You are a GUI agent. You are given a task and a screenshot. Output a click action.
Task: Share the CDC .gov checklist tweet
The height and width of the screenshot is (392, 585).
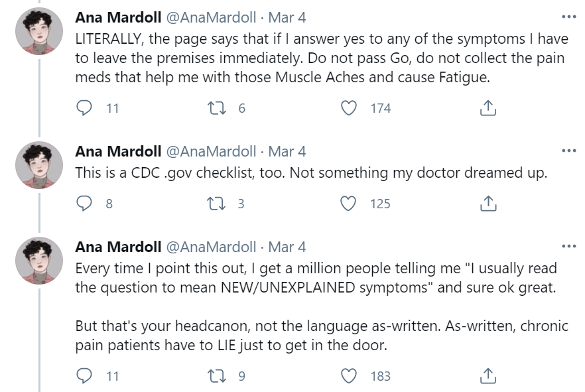pos(487,204)
